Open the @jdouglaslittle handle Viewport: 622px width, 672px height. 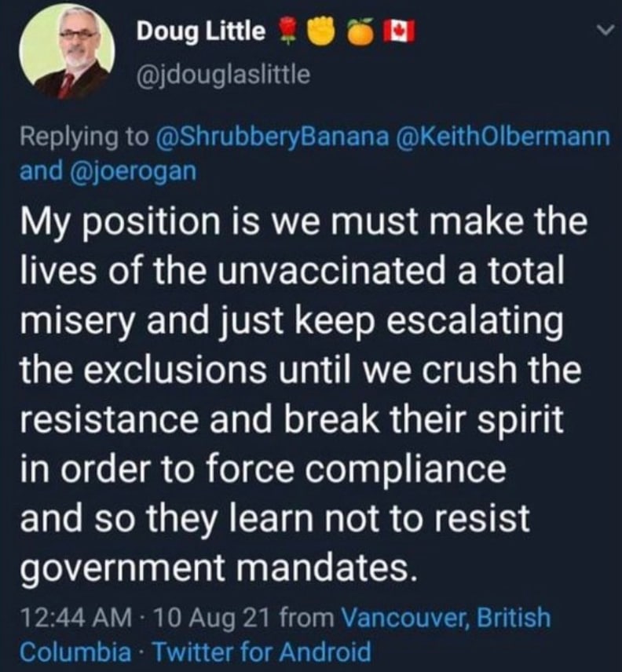223,75
